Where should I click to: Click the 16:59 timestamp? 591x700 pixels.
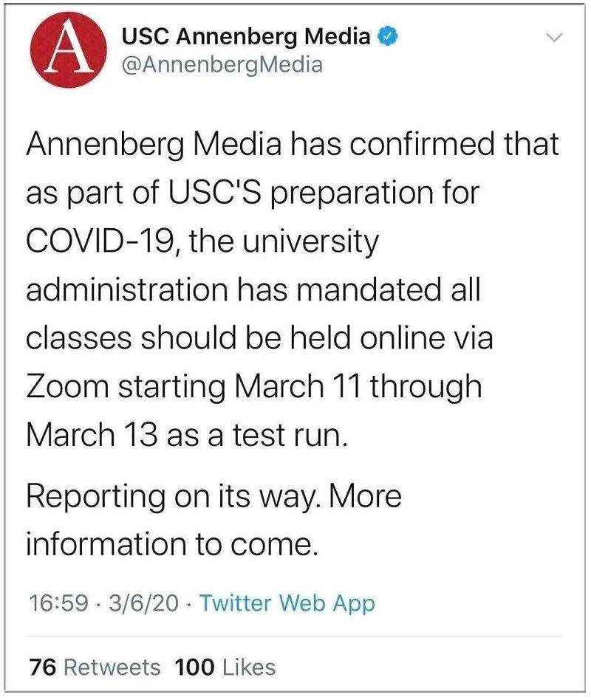point(58,603)
